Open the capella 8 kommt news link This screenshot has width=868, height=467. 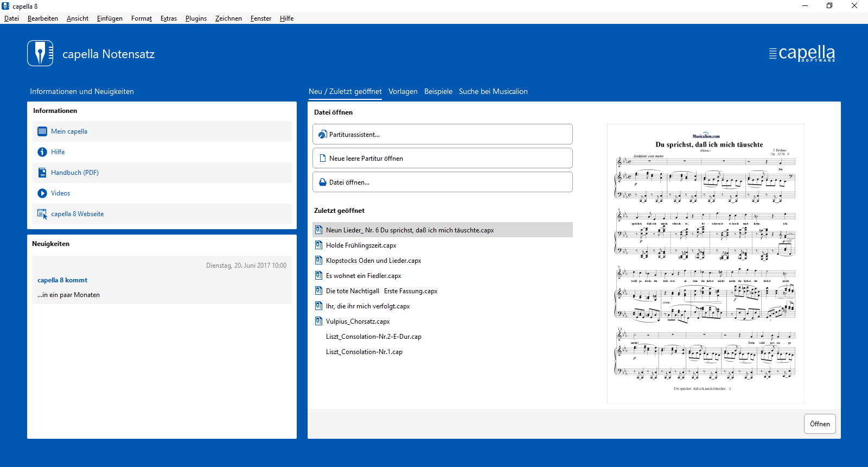click(x=62, y=280)
